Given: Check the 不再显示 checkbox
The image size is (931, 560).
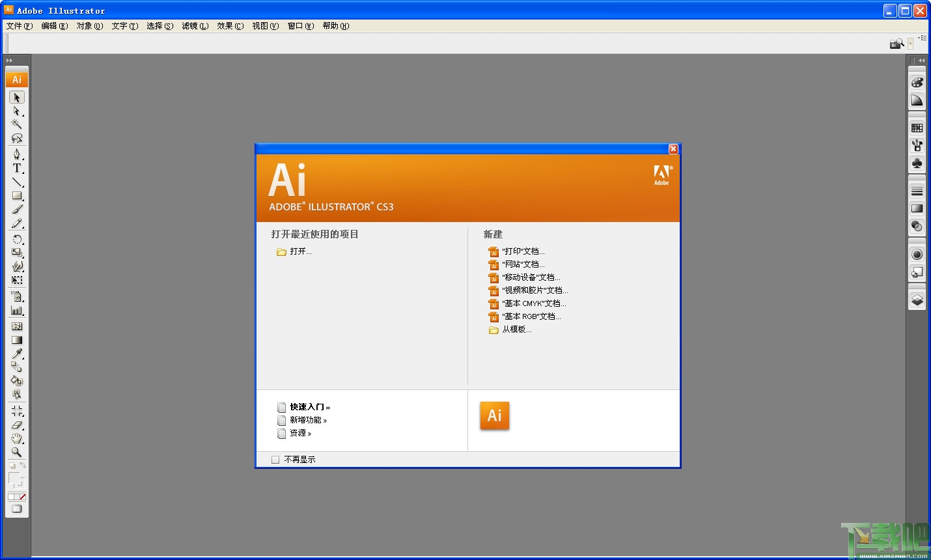Looking at the screenshot, I should coord(275,460).
